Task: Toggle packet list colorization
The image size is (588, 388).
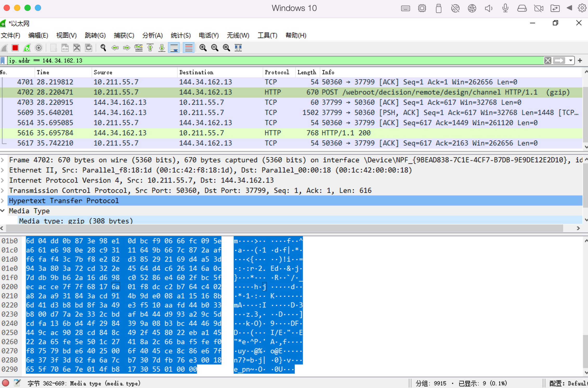Action: (188, 48)
